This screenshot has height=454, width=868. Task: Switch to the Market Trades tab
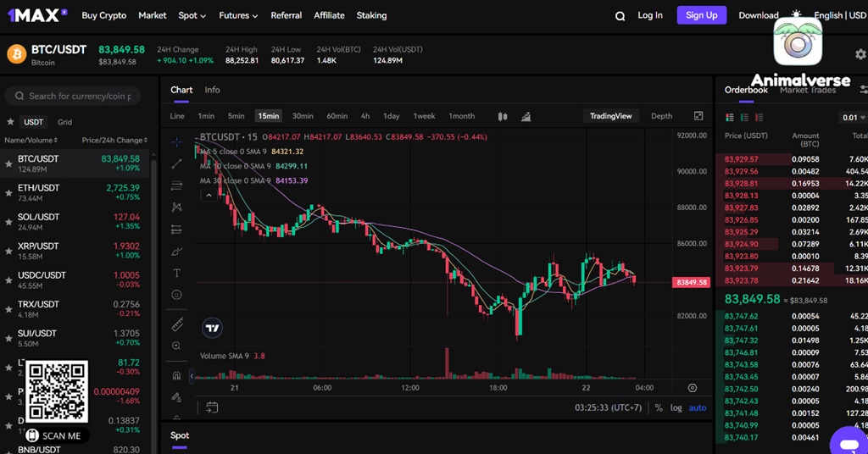tap(808, 90)
